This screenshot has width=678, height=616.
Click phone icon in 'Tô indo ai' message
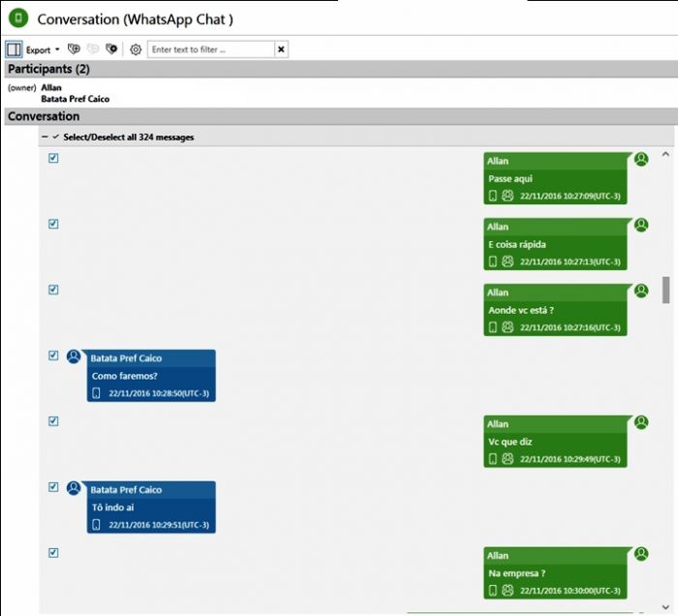pos(96,524)
